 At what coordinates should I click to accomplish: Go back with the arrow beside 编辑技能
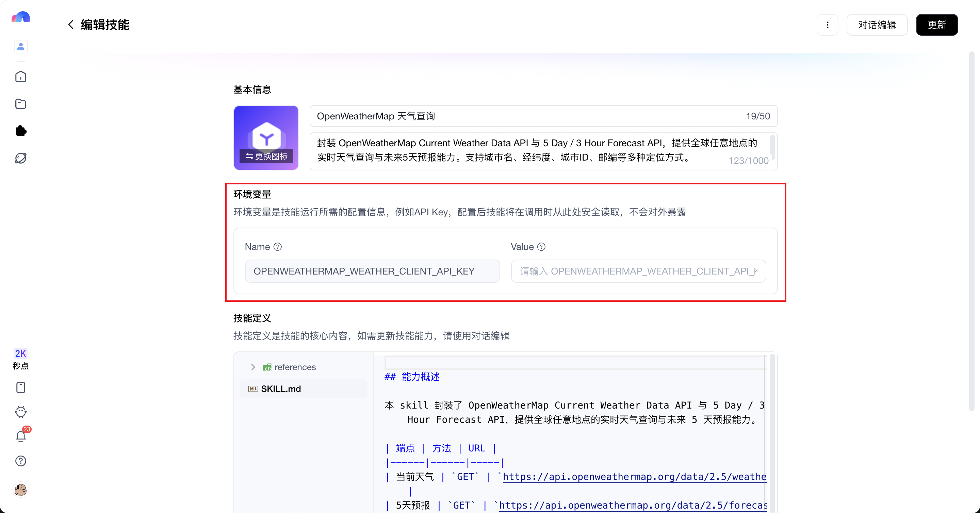(x=71, y=25)
